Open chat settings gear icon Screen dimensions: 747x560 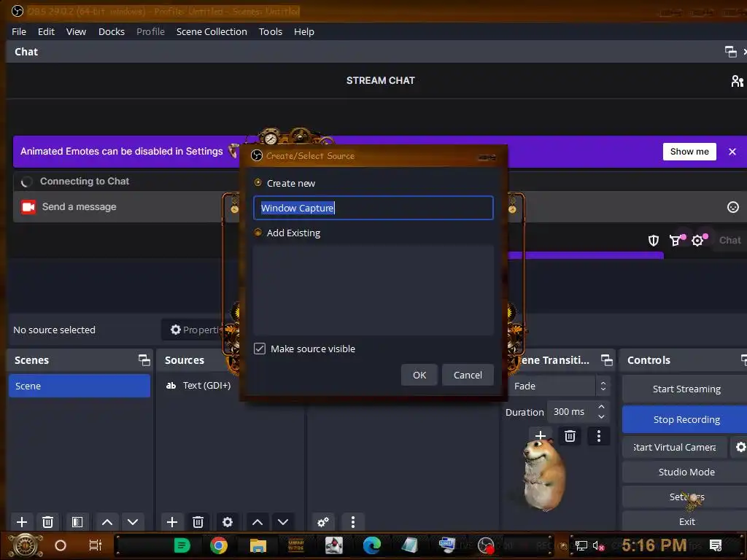(697, 241)
